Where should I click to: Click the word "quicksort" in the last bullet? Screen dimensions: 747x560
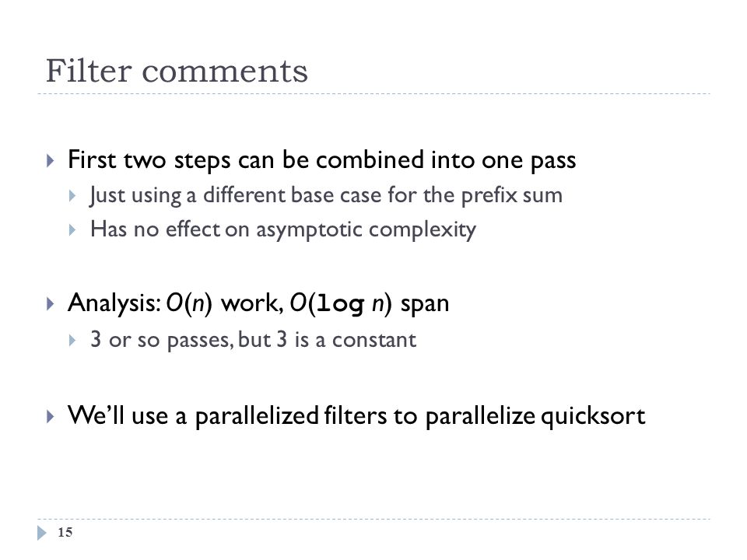pyautogui.click(x=593, y=415)
